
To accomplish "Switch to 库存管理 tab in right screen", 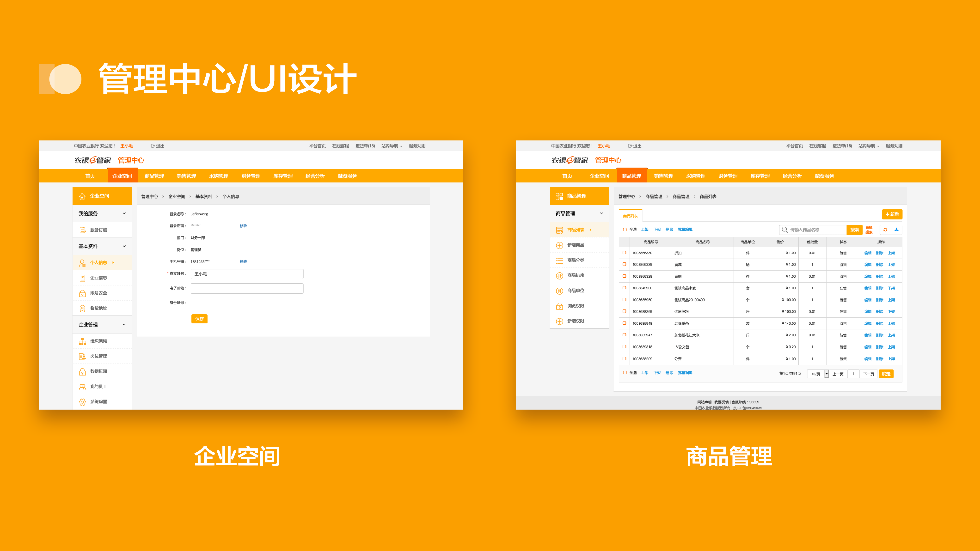I will 760,176.
